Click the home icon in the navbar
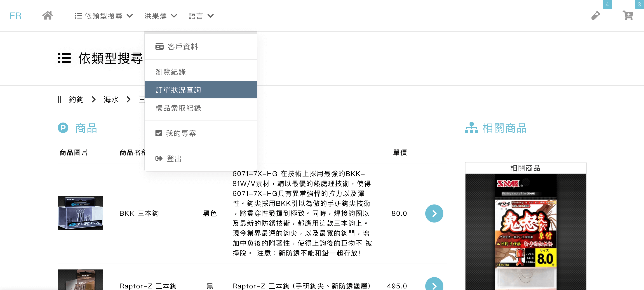The image size is (644, 290). click(47, 16)
